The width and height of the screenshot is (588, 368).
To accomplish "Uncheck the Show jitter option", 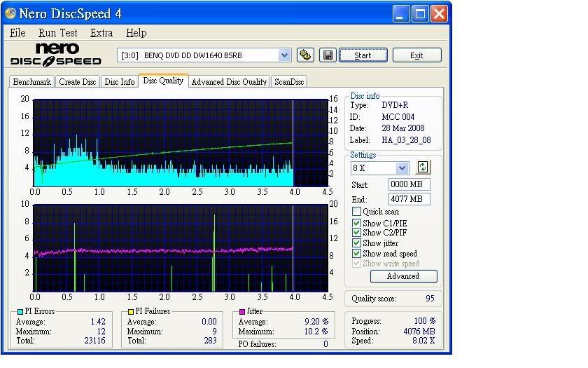I will [x=356, y=243].
